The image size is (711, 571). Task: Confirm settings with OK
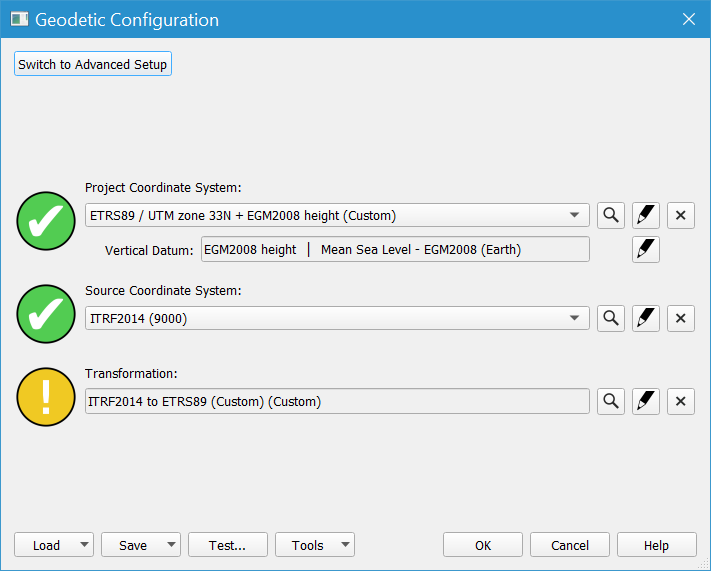pyautogui.click(x=483, y=545)
